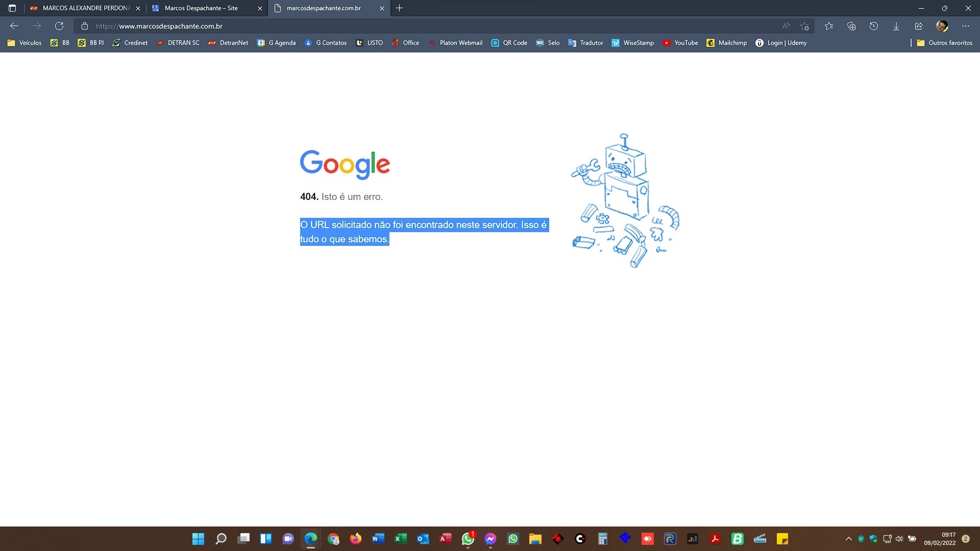Open the Share page icon
Screen dimensions: 980x551
919,26
